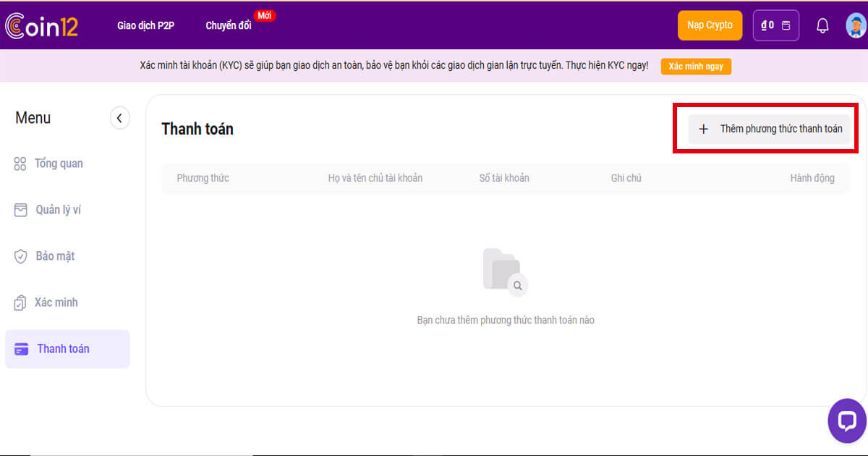Viewport: 868px width, 456px height.
Task: Open the wallet balance ₫ 0 box
Action: pyautogui.click(x=775, y=25)
